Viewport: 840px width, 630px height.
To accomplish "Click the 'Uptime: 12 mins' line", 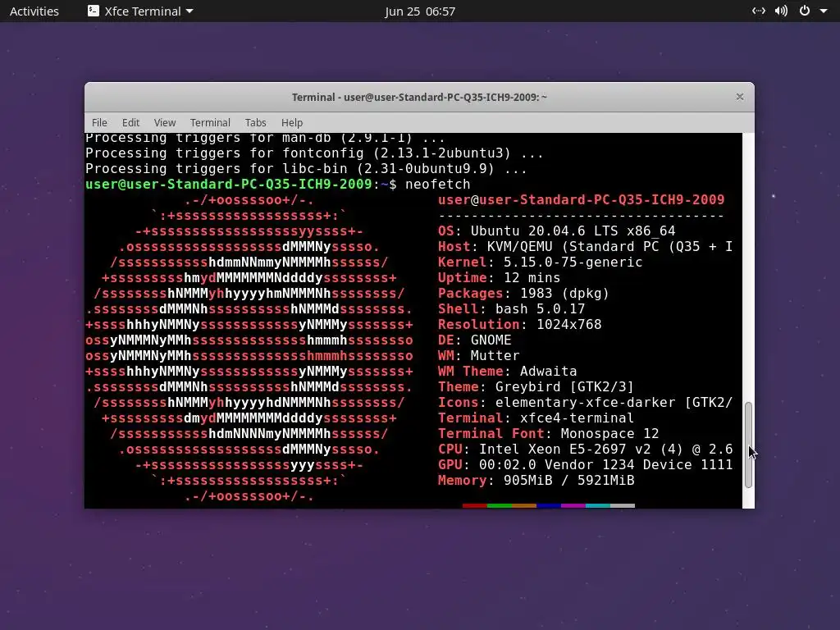I will [499, 277].
